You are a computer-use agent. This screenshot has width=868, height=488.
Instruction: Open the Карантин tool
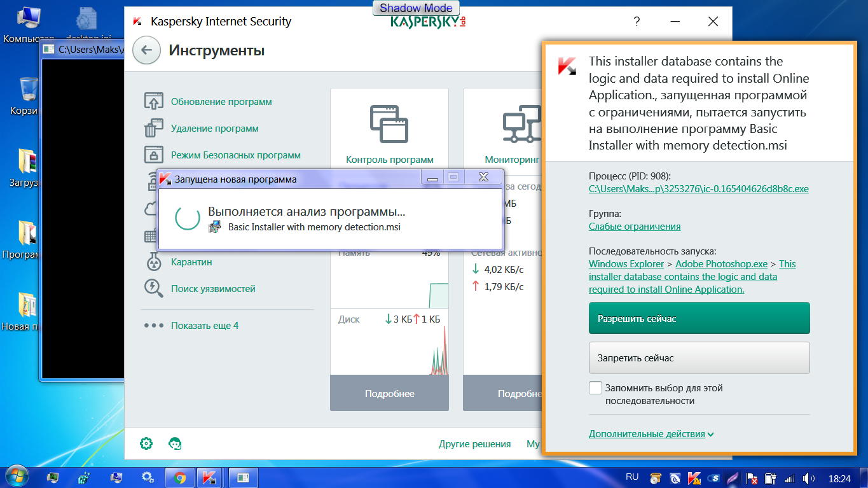point(191,262)
